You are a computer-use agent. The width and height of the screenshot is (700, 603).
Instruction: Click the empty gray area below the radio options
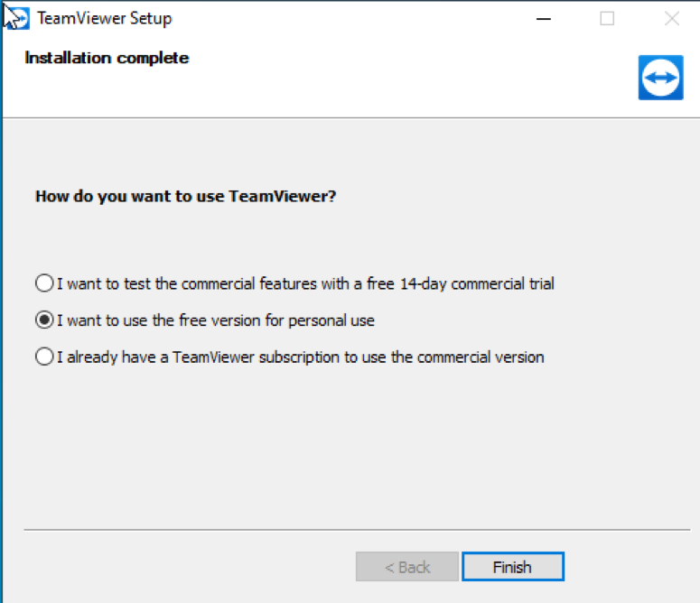pos(357,446)
